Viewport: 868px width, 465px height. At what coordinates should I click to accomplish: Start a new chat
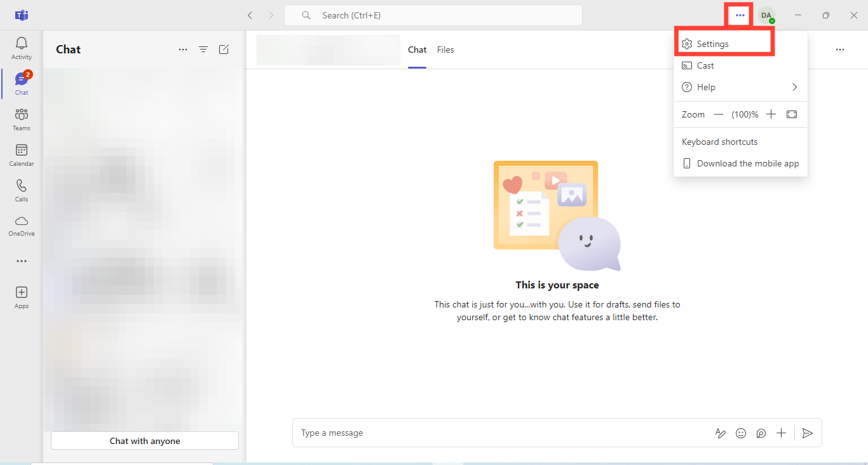click(x=224, y=50)
